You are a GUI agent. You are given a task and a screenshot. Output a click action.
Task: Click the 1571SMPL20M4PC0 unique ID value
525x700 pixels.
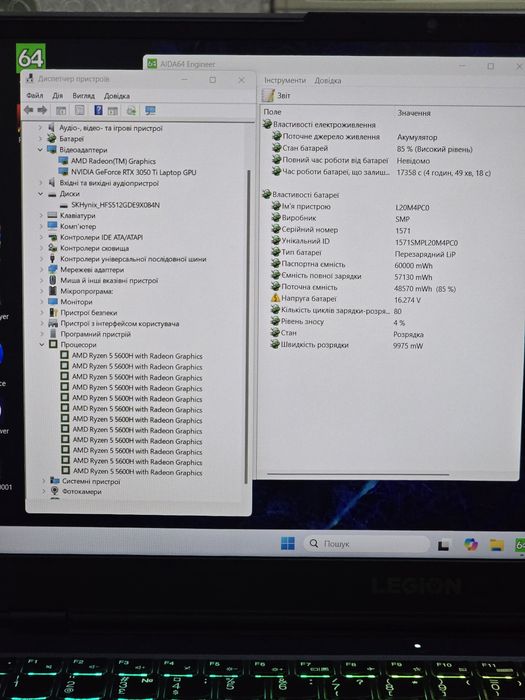click(x=426, y=242)
